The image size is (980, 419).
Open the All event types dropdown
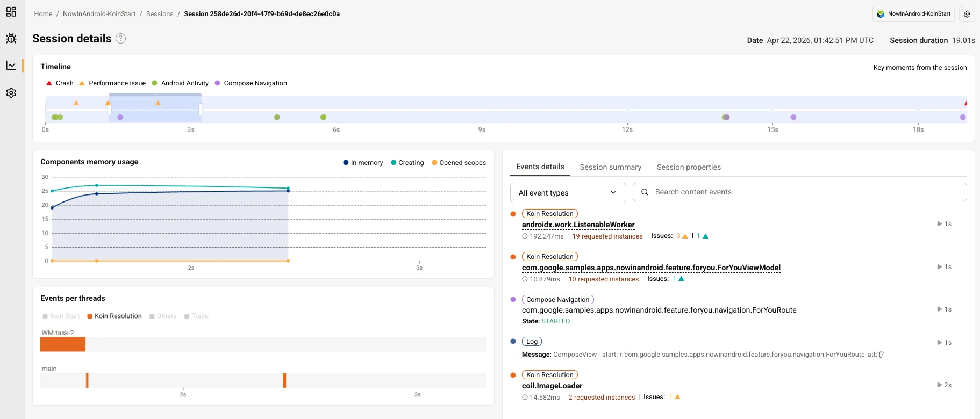coord(568,193)
